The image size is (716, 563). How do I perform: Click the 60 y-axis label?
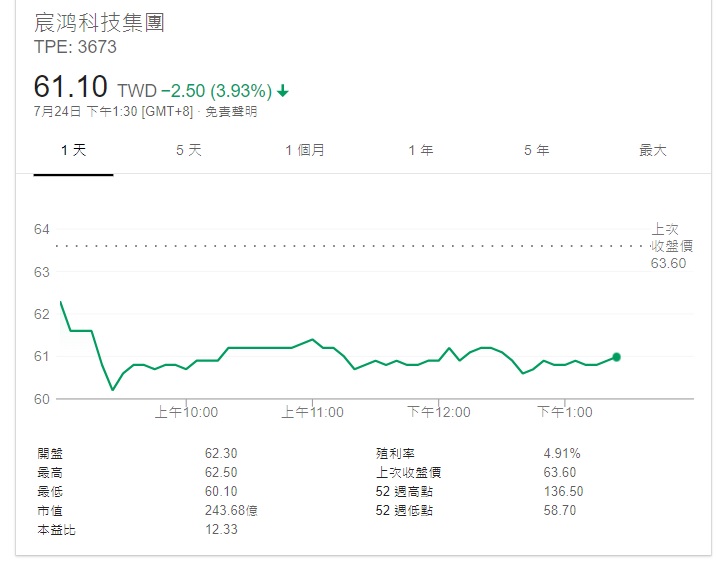pos(42,399)
